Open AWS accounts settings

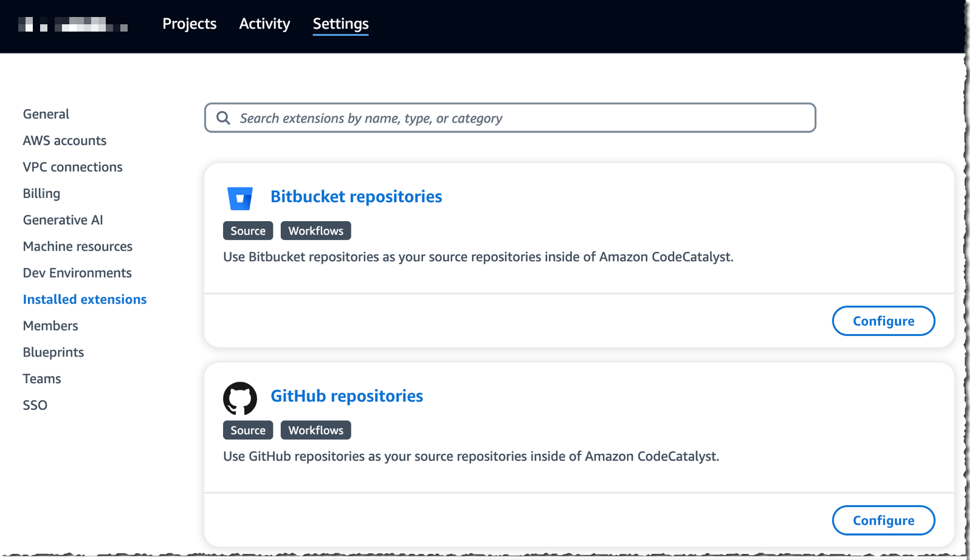click(64, 140)
